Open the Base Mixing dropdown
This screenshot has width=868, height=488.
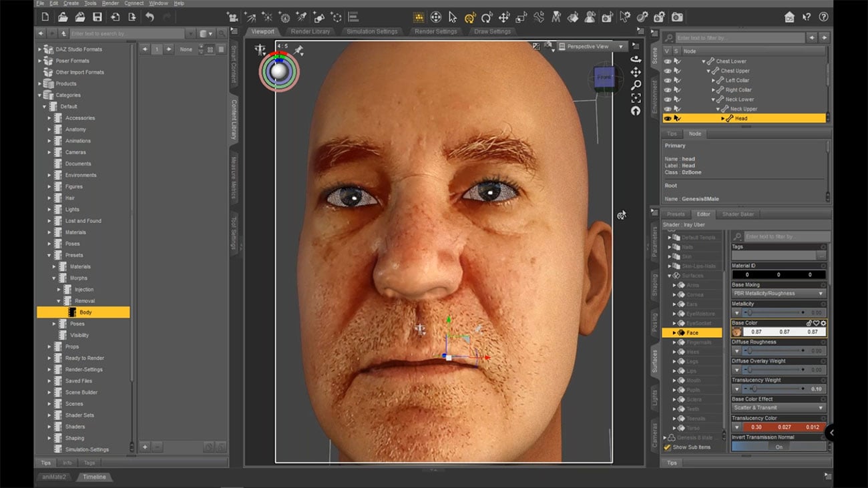pos(779,293)
